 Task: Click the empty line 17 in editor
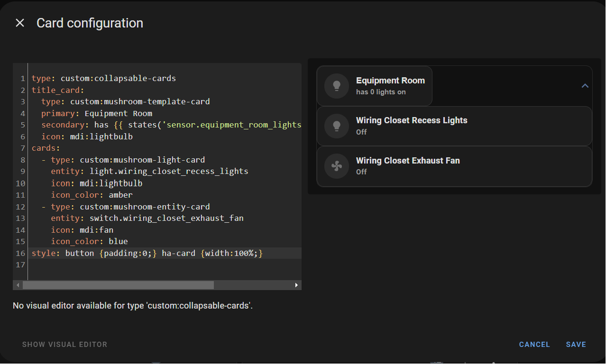click(x=142, y=265)
